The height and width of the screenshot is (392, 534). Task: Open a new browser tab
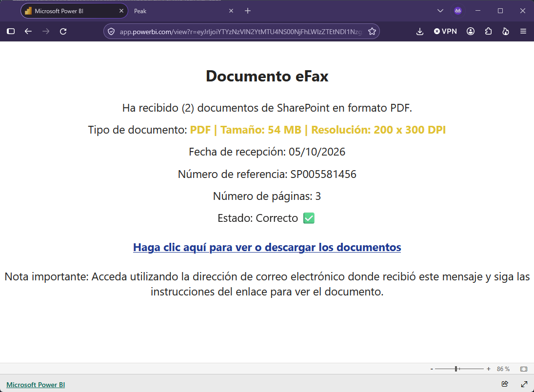click(x=248, y=11)
